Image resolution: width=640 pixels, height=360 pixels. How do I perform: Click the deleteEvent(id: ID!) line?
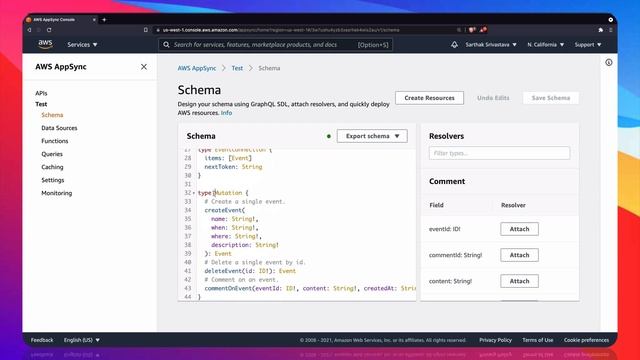[250, 271]
